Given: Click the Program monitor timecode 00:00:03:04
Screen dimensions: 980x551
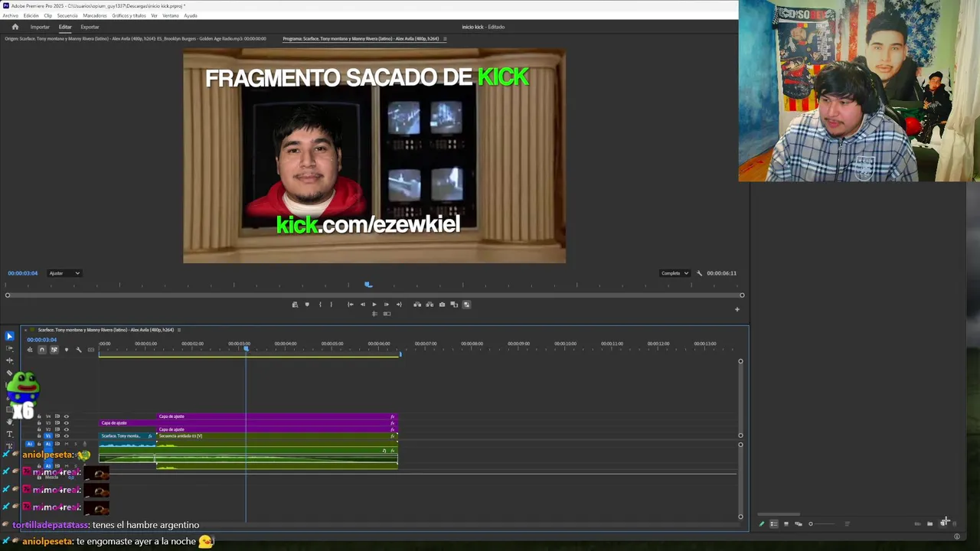Looking at the screenshot, I should 22,273.
